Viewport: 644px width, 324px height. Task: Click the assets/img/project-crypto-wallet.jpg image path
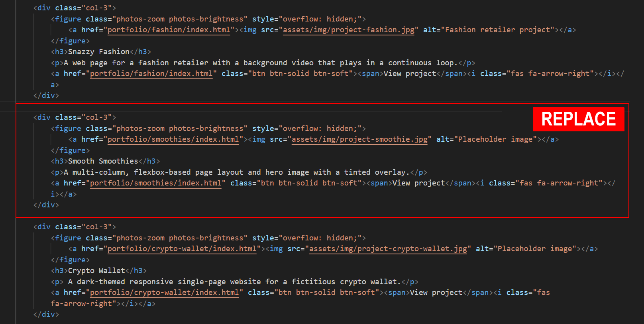[x=388, y=249]
